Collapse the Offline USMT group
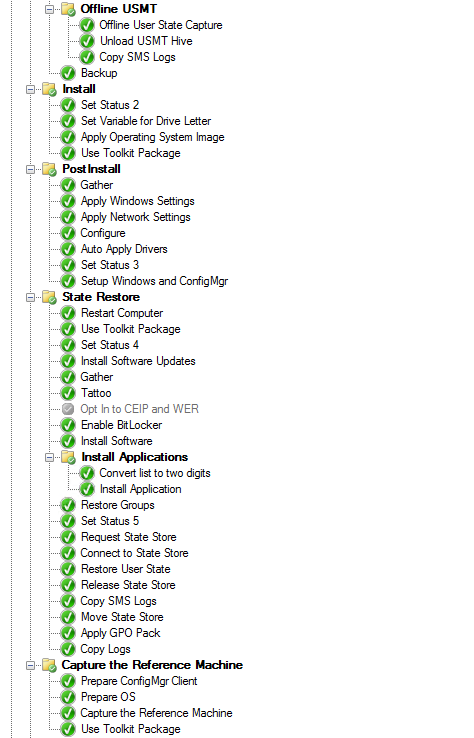The width and height of the screenshot is (474, 738). [x=49, y=9]
